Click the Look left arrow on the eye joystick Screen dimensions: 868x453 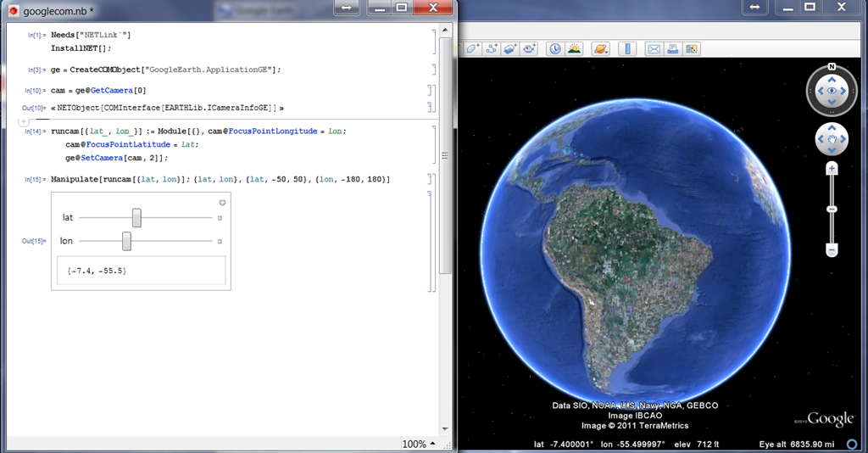point(820,91)
